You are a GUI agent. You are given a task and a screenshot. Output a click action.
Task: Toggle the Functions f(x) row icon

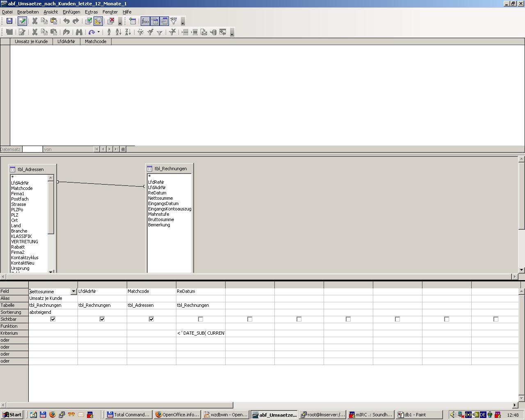[145, 21]
